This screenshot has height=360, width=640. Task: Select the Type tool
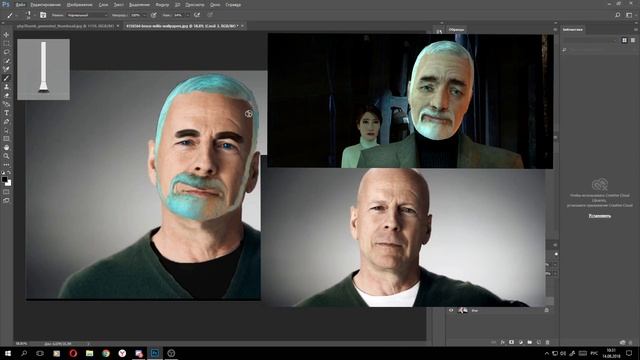click(x=6, y=113)
